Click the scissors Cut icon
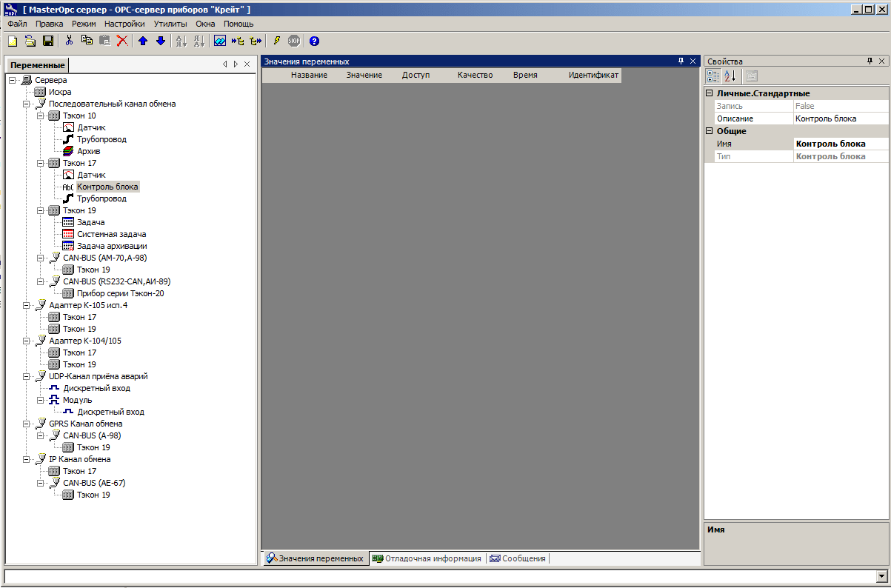This screenshot has height=588, width=891. coord(70,41)
